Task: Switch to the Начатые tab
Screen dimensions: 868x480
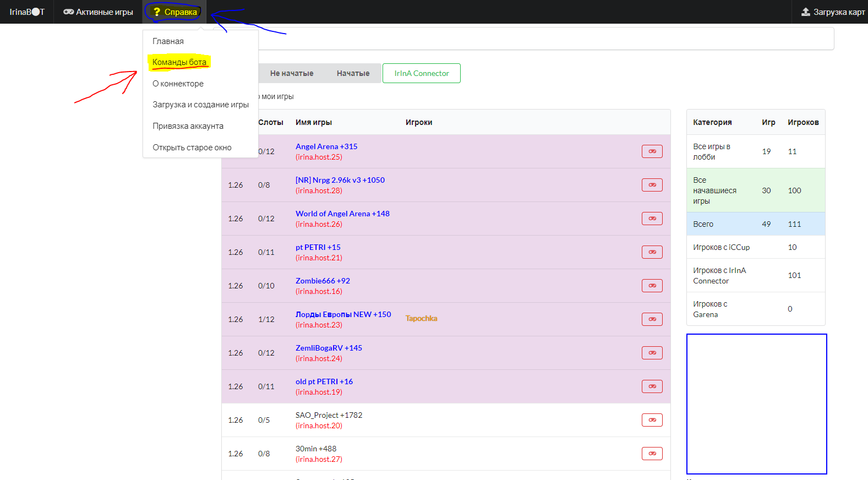Action: pyautogui.click(x=353, y=73)
